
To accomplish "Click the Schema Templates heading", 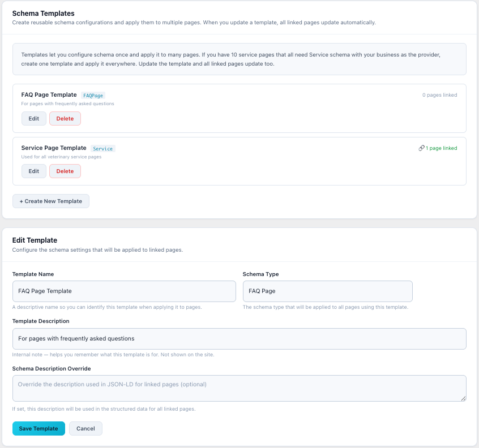I will [43, 13].
